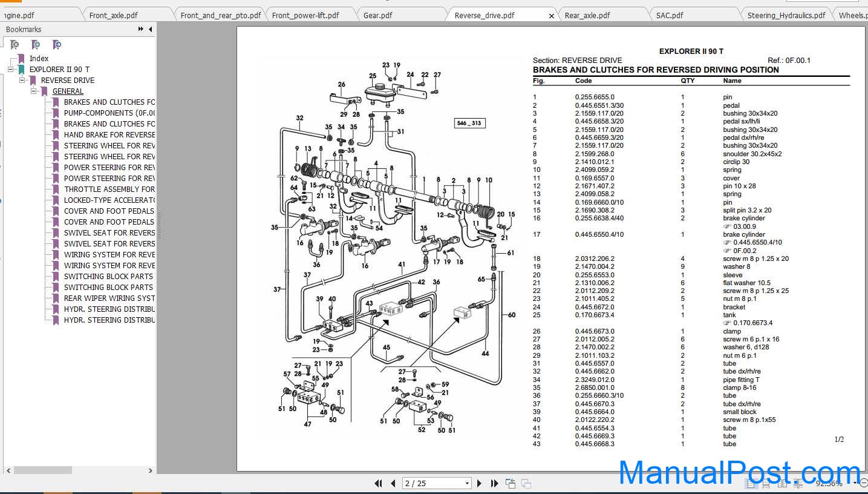Click the 'QTY' column header
Screen dimensions: 868x494
pos(688,81)
